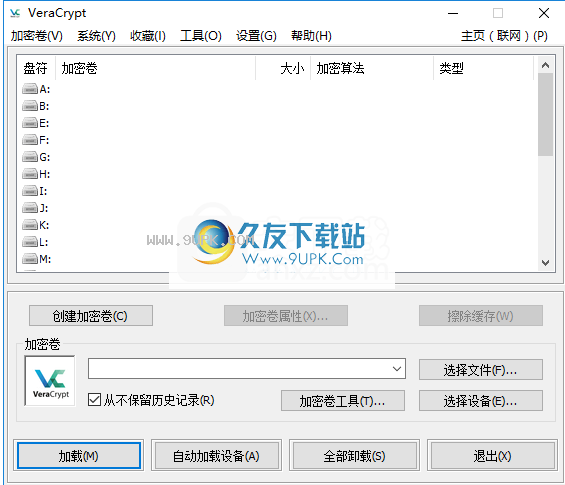This screenshot has width=565, height=485.
Task: Select the E: drive slot icon
Action: [30, 123]
